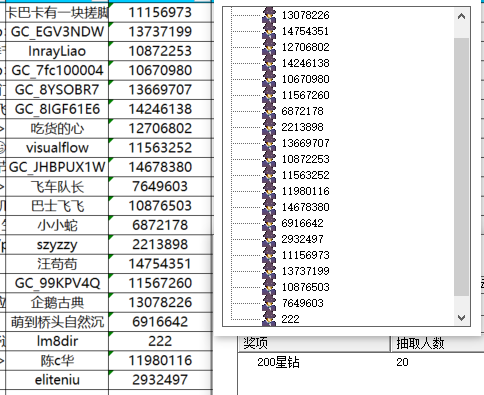Pick the icon beside 2932497 in list

269,239
